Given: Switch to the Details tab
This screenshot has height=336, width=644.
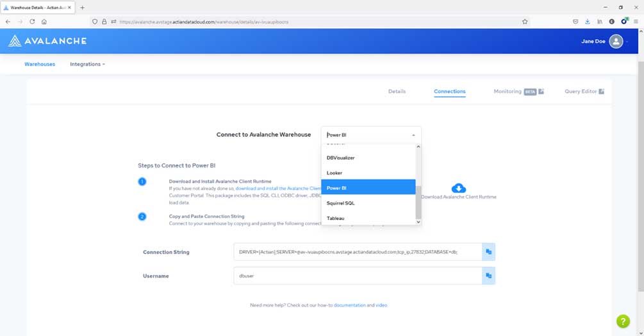Looking at the screenshot, I should coord(397,91).
